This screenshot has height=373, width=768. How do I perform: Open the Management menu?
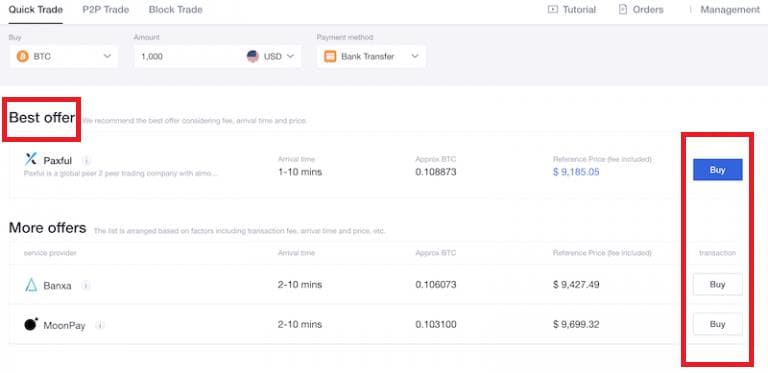click(730, 9)
